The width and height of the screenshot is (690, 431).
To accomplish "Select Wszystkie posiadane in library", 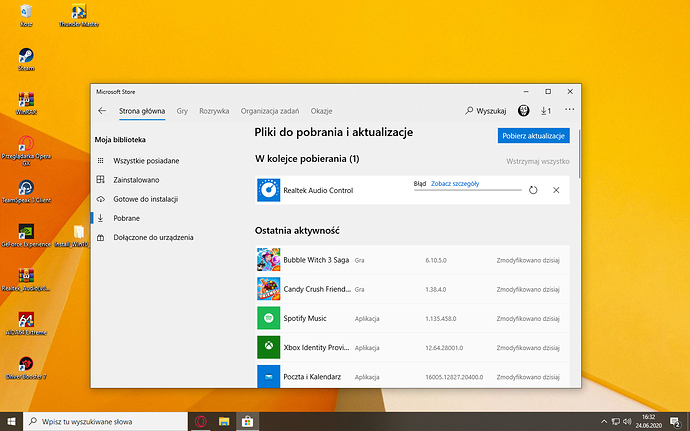I will [x=145, y=161].
